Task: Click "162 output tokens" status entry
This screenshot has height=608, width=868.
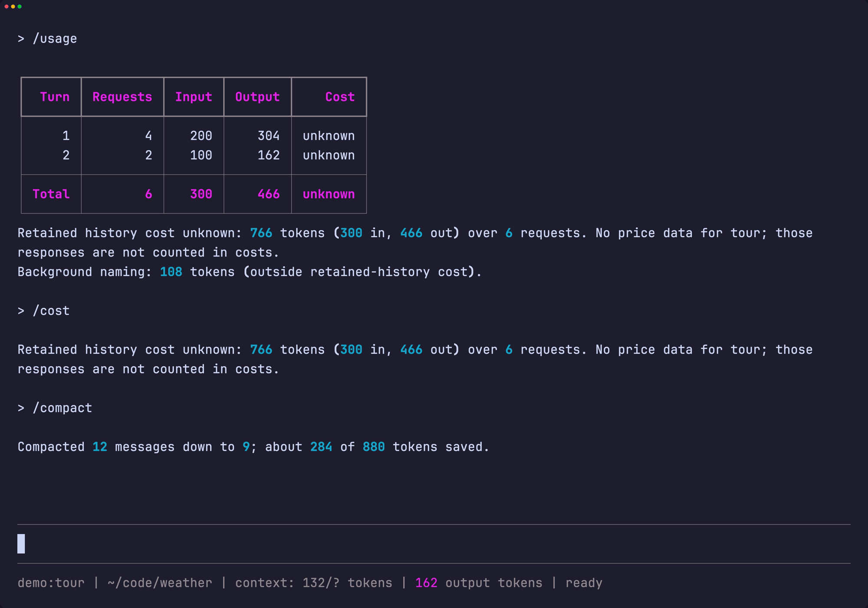Action: click(479, 583)
